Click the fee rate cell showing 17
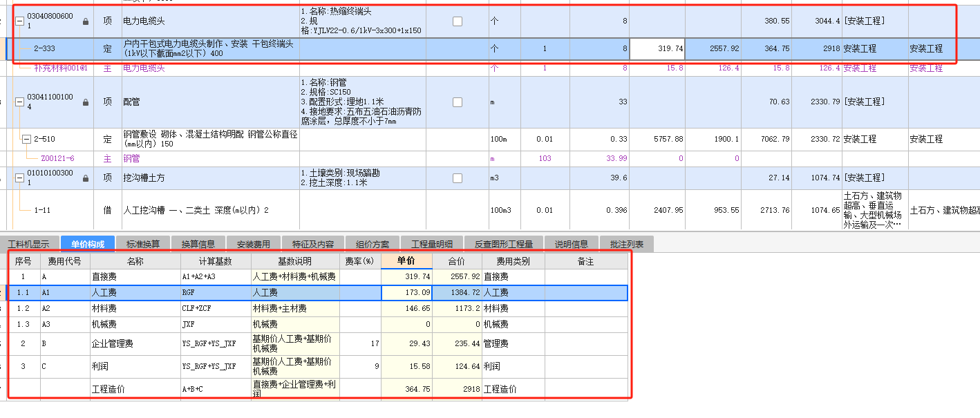This screenshot has height=418, width=980. click(x=360, y=343)
